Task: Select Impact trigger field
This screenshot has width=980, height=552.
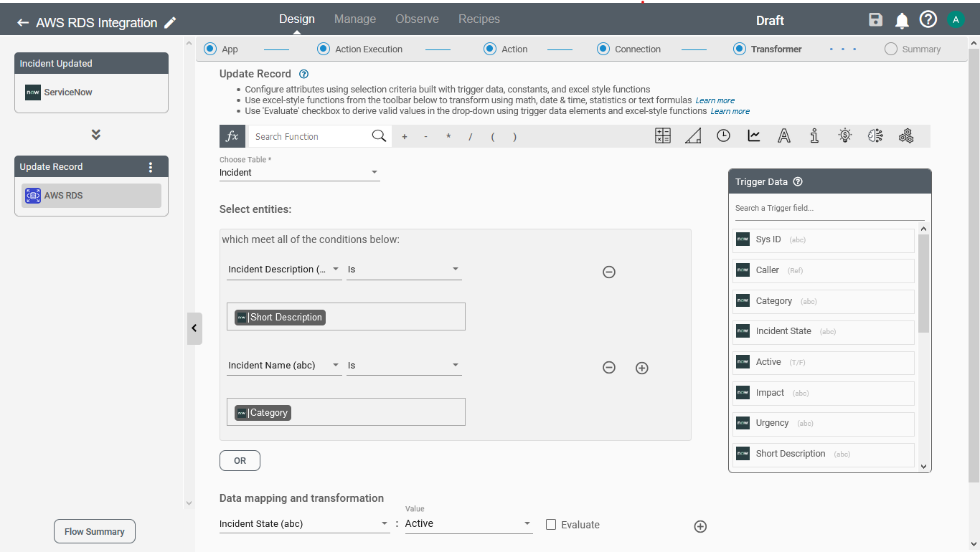Action: point(824,394)
